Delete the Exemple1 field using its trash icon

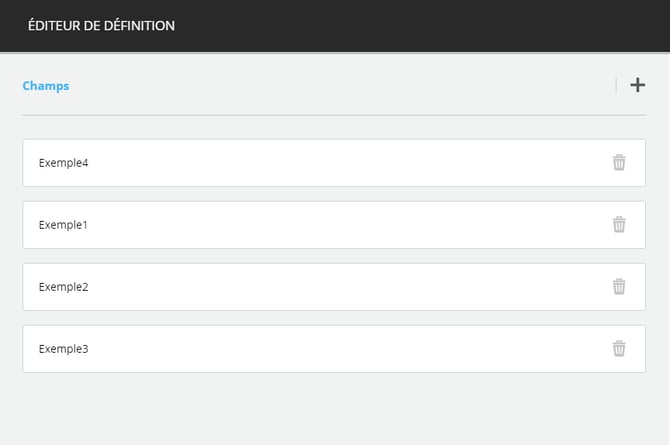coord(619,224)
